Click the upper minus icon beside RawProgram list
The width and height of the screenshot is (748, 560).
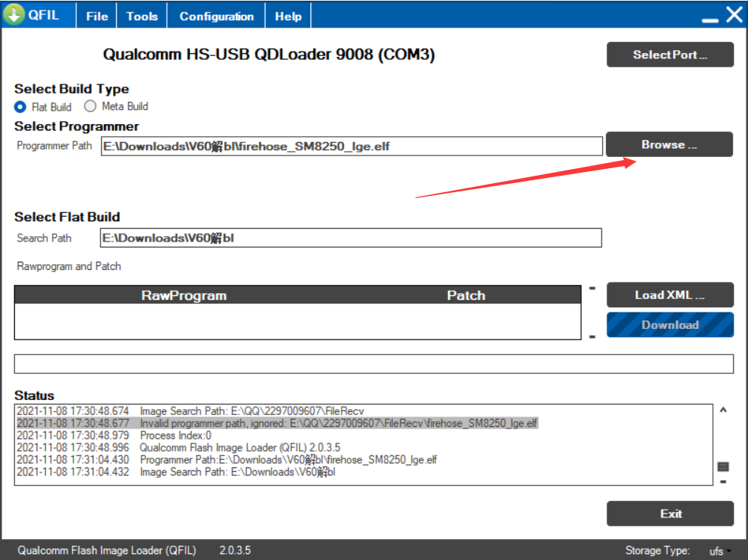(x=592, y=288)
